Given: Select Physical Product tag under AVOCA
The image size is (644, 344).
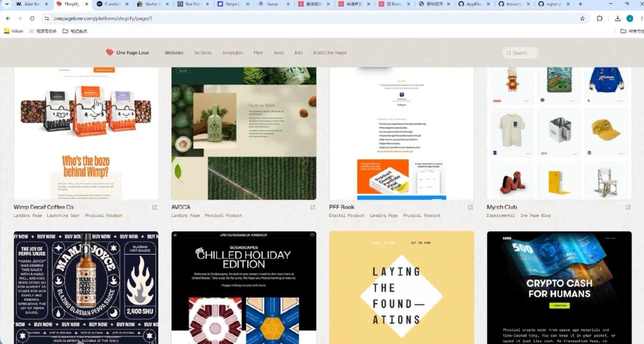Looking at the screenshot, I should 223,215.
